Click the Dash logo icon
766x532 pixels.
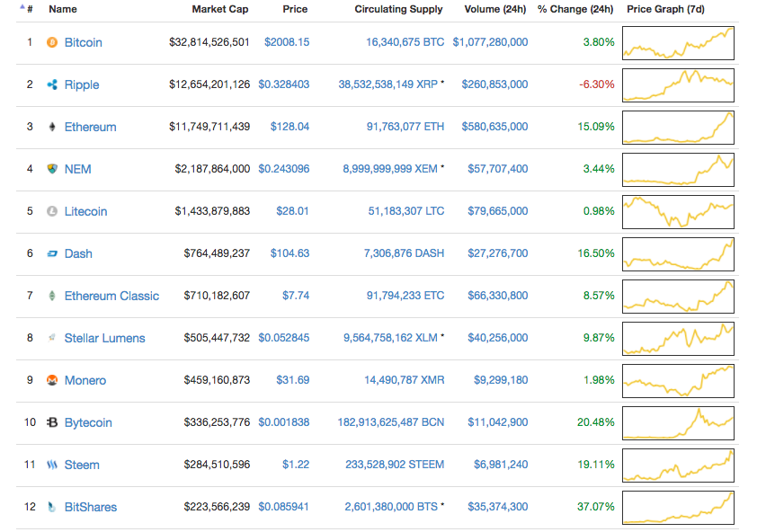click(52, 253)
